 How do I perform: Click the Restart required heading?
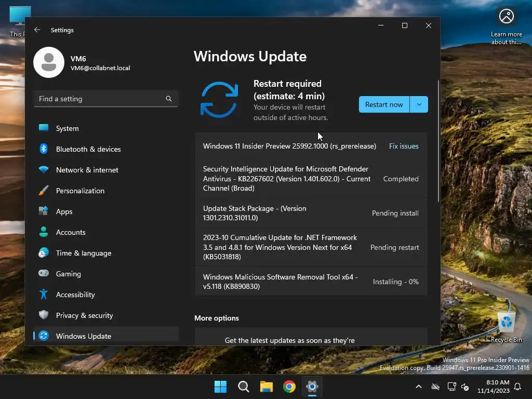point(289,89)
